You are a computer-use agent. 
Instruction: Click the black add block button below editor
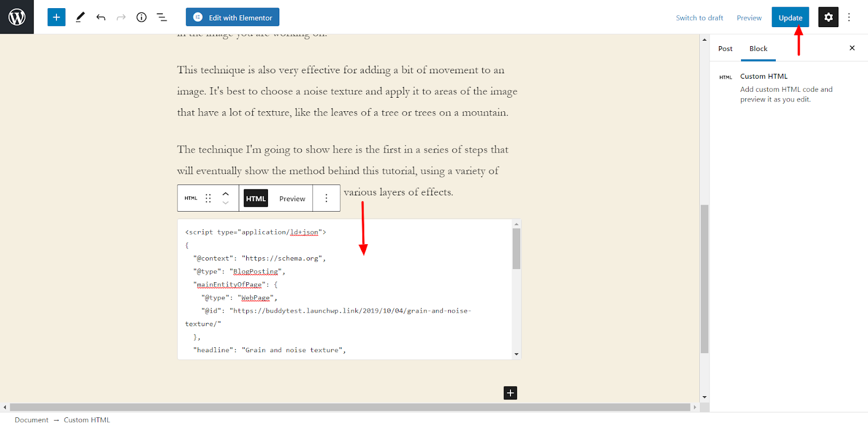[510, 393]
